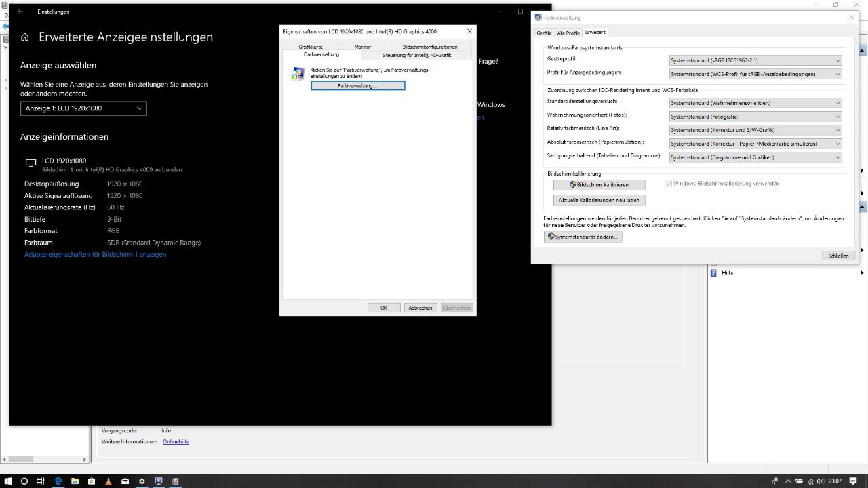This screenshot has width=868, height=488.
Task: Show hidden system tray icons
Action: tap(787, 481)
